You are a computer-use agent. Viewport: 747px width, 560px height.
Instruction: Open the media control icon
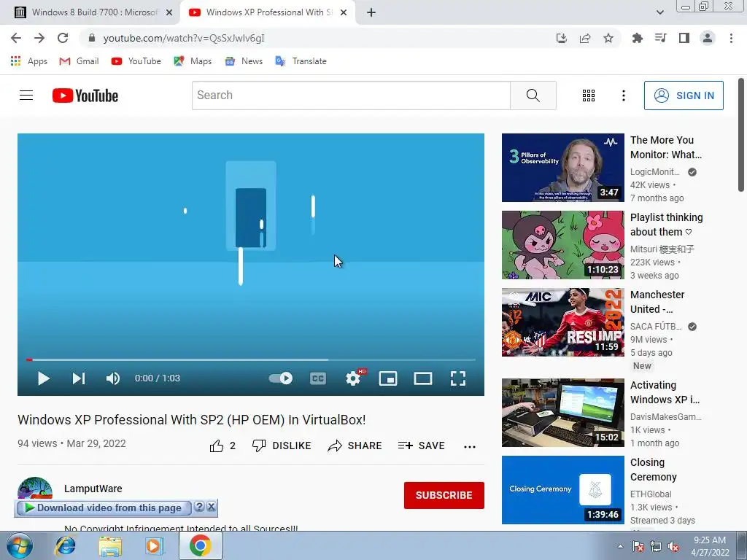(x=660, y=38)
